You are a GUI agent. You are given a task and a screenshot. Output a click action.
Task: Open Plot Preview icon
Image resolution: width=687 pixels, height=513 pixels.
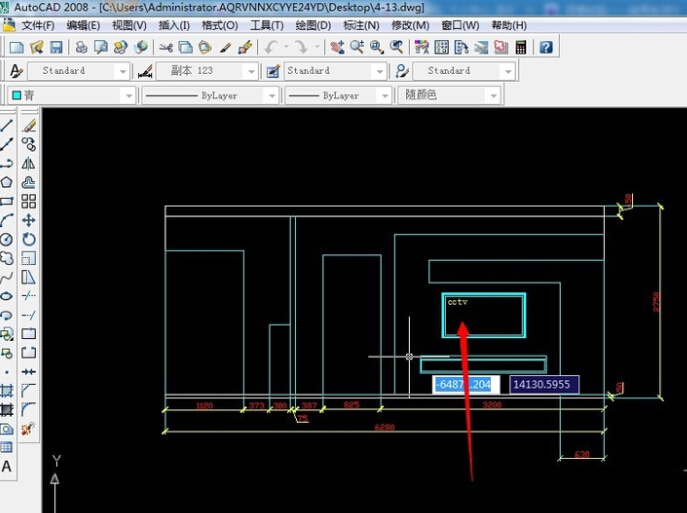point(101,47)
